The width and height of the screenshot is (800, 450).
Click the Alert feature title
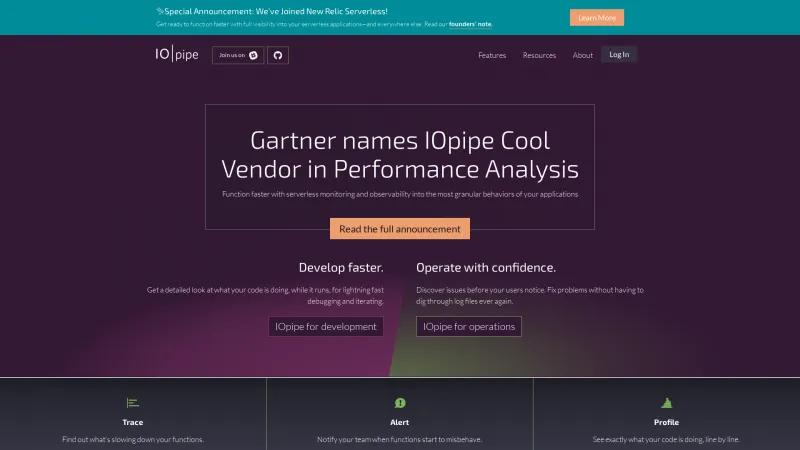coord(399,422)
